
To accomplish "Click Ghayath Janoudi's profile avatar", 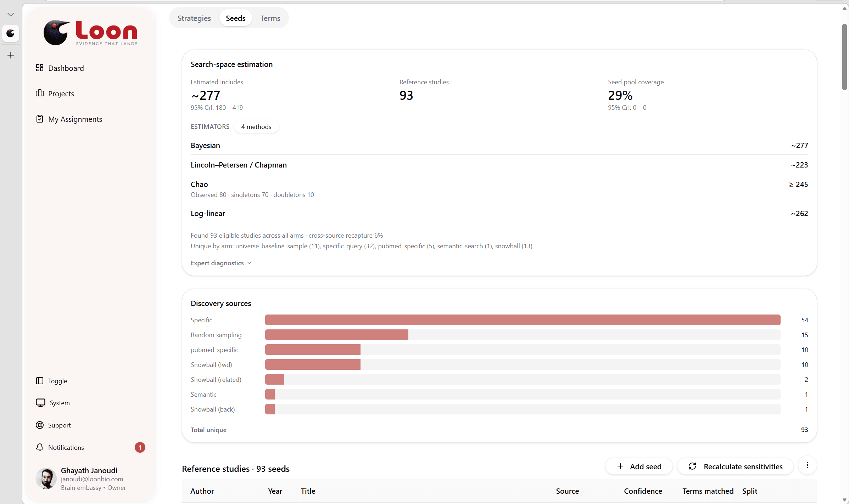I will click(46, 478).
